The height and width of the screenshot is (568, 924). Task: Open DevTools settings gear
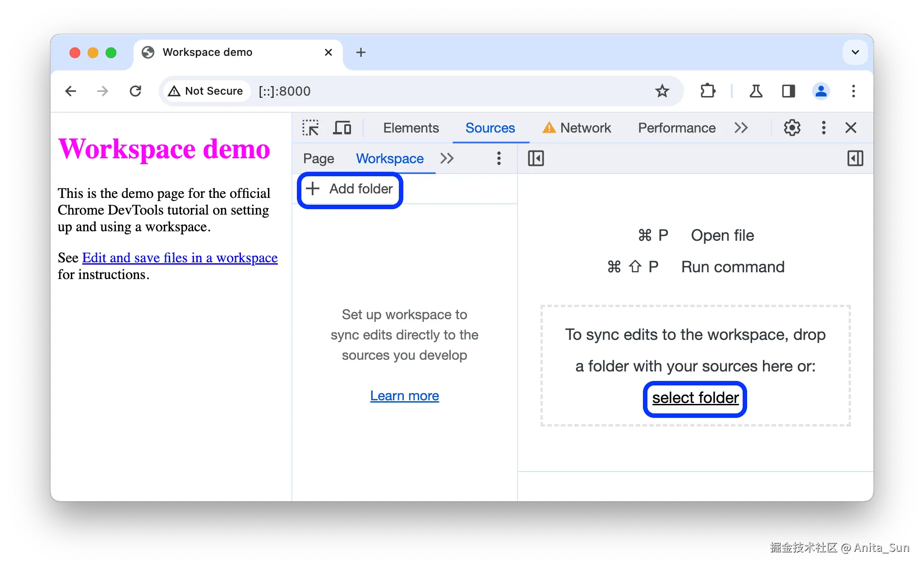coord(792,128)
